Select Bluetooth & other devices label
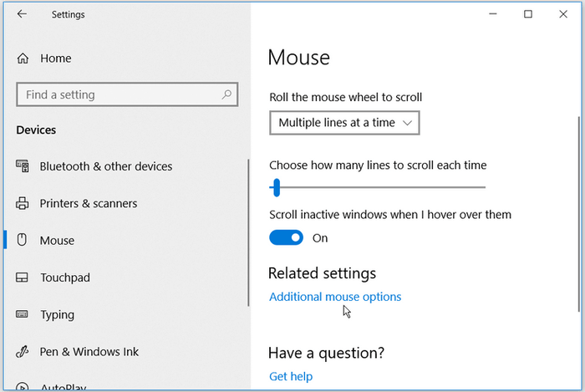This screenshot has width=585, height=392. [106, 166]
